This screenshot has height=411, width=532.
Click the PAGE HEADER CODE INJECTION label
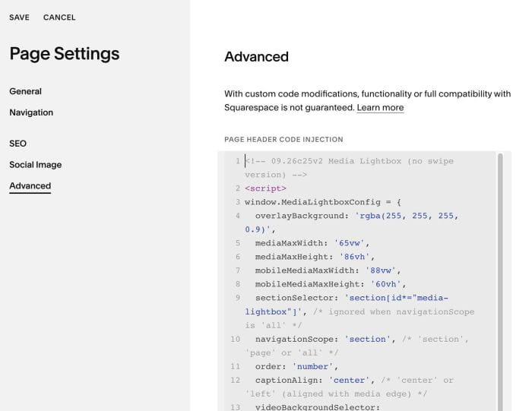pyautogui.click(x=283, y=139)
